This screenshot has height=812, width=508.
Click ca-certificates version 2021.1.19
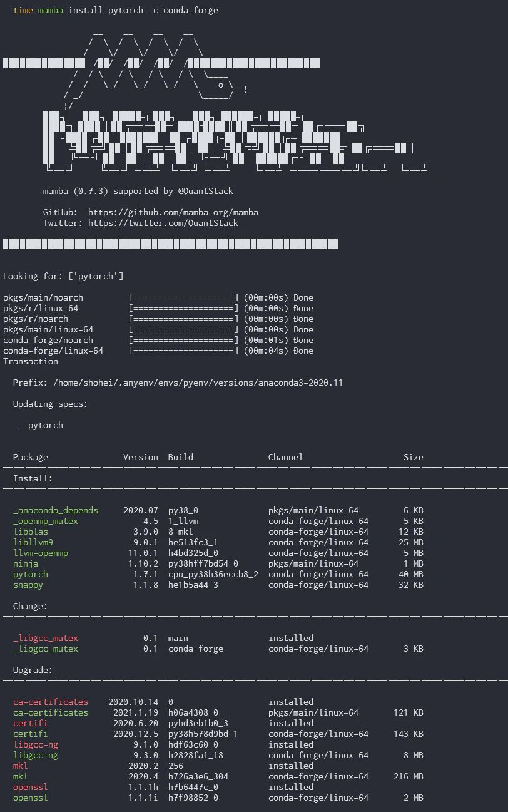click(136, 712)
